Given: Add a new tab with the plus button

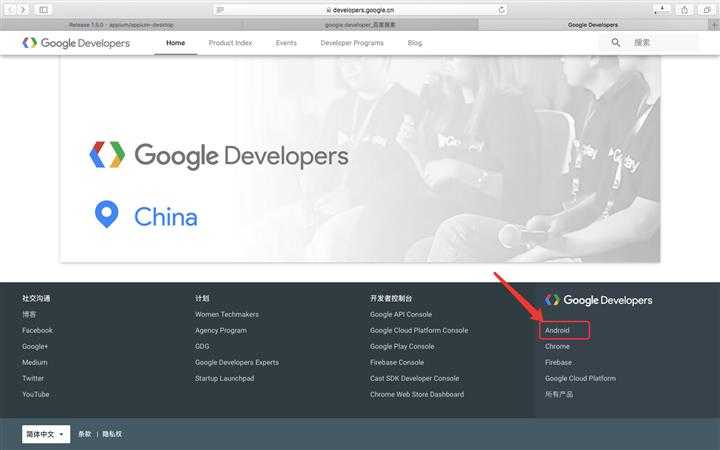Looking at the screenshot, I should [714, 25].
